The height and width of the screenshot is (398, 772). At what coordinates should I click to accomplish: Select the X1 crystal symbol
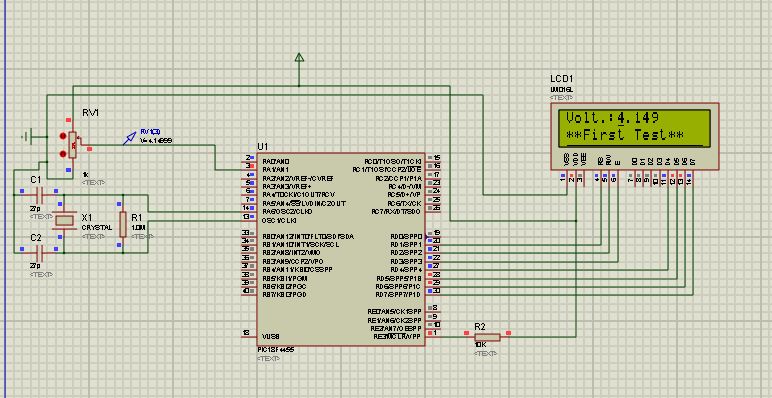point(65,220)
